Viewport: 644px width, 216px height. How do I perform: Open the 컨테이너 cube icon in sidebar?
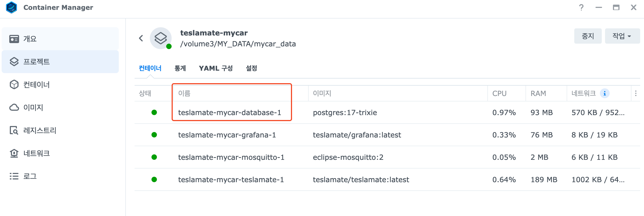pyautogui.click(x=14, y=85)
